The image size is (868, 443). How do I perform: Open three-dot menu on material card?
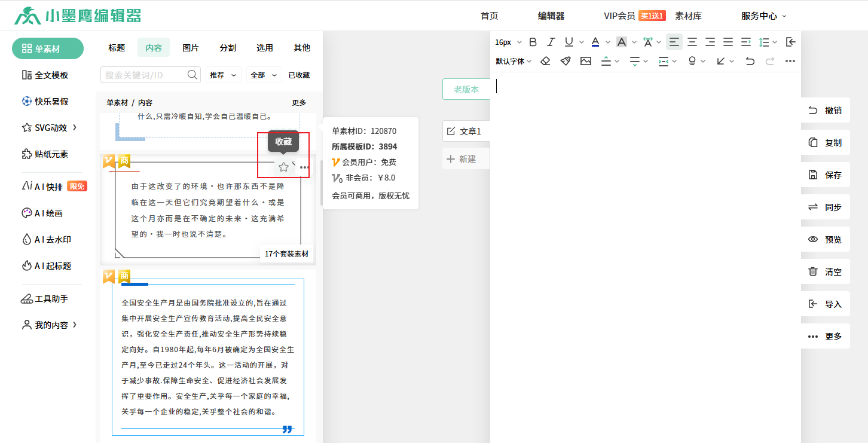[x=304, y=167]
